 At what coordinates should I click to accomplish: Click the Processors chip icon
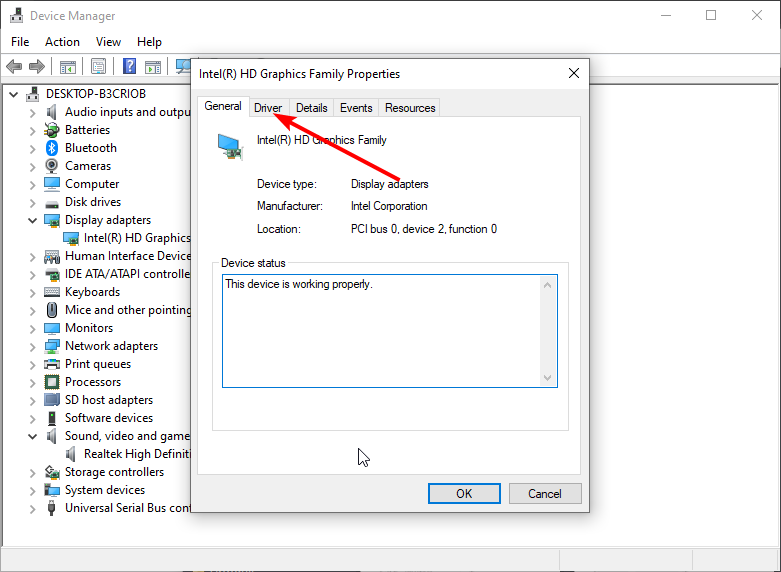click(52, 382)
